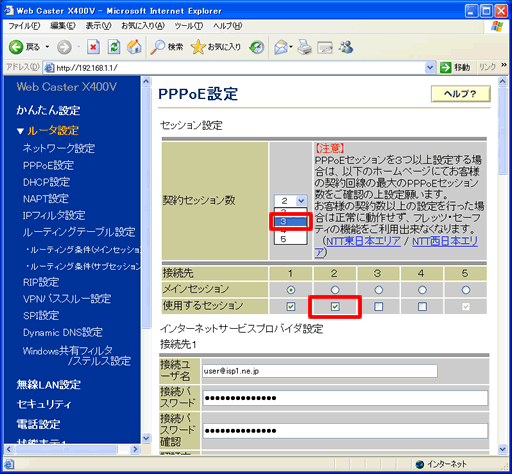Open VPNパススルー設定 in sidebar
This screenshot has height=474, width=512.
67,299
